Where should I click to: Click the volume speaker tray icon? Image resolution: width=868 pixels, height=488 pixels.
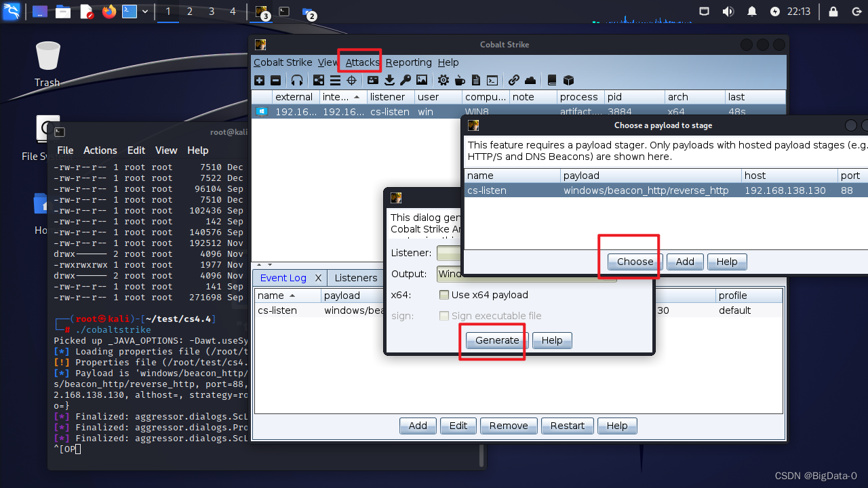[x=728, y=12]
